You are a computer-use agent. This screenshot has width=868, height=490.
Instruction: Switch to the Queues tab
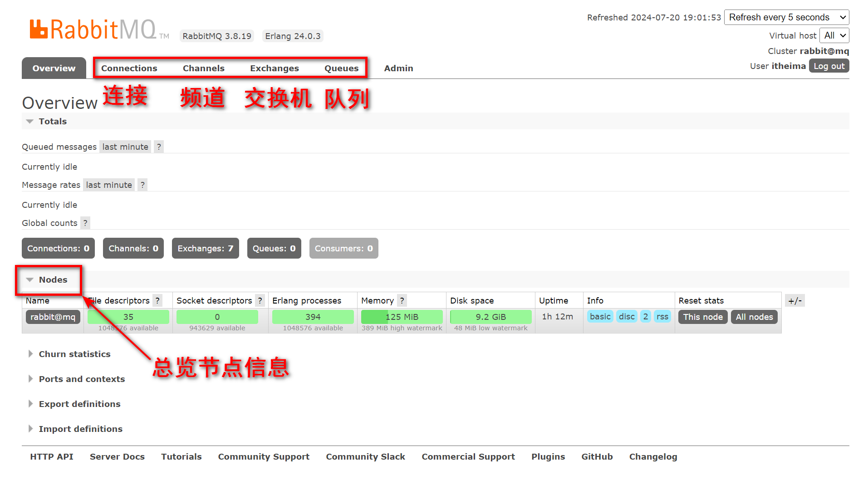(x=342, y=69)
